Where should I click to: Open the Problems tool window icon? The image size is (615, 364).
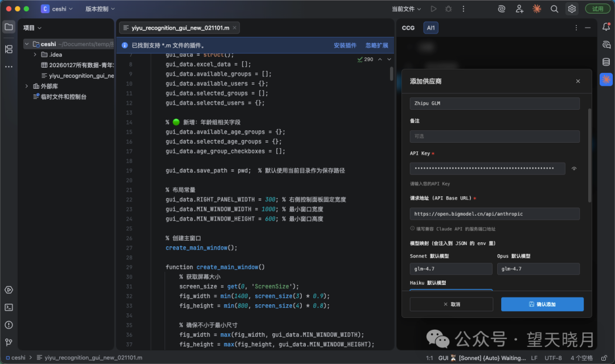coord(9,325)
